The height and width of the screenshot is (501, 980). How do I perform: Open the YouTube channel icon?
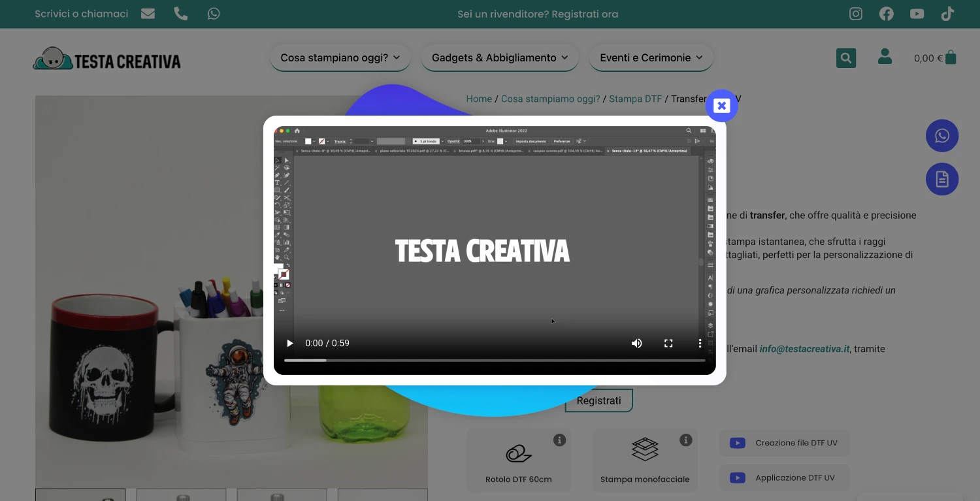[x=917, y=14]
